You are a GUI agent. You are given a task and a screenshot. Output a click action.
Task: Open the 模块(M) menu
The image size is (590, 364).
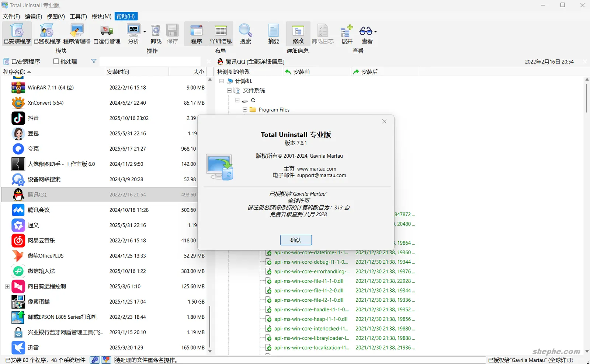pyautogui.click(x=101, y=16)
